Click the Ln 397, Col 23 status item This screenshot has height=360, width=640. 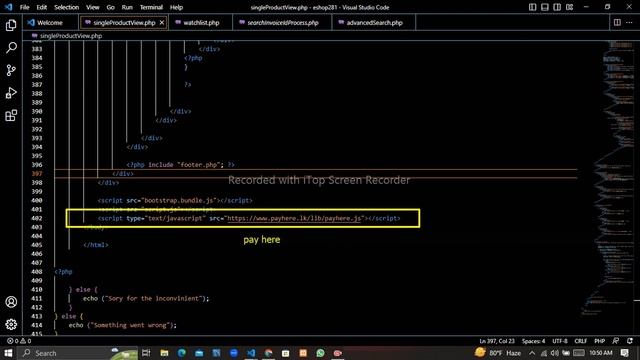tap(497, 341)
